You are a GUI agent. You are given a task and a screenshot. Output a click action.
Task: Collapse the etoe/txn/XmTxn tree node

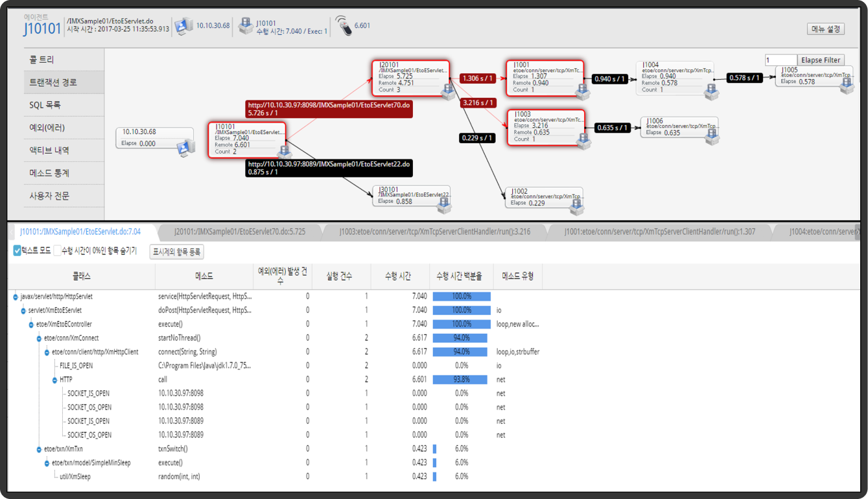point(39,449)
